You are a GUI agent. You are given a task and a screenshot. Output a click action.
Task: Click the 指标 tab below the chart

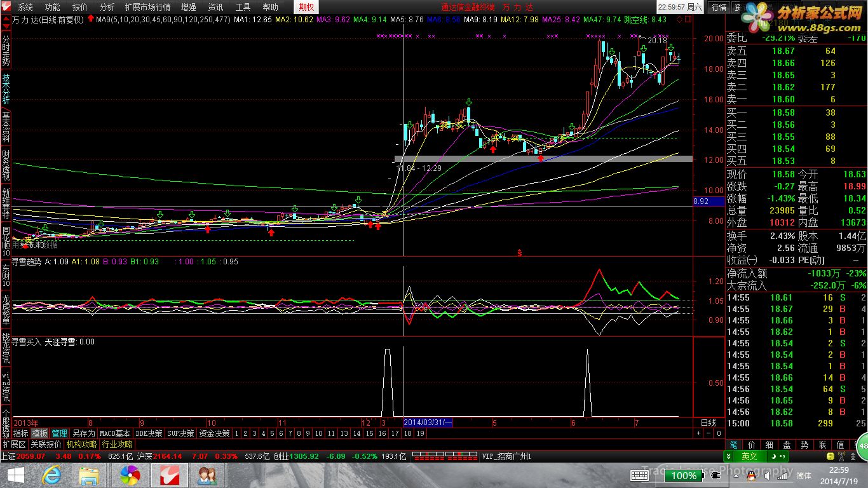click(x=20, y=433)
